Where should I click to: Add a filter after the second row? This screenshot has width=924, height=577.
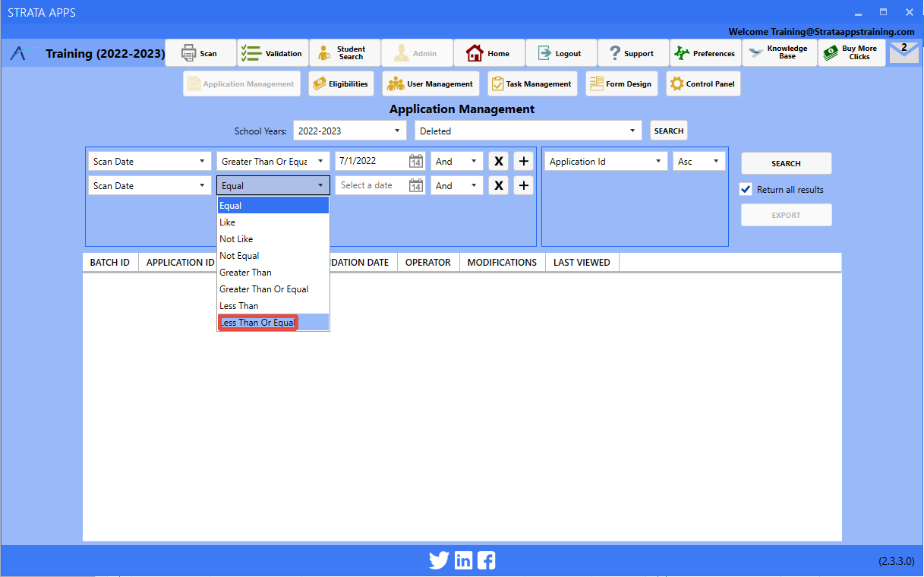point(523,185)
